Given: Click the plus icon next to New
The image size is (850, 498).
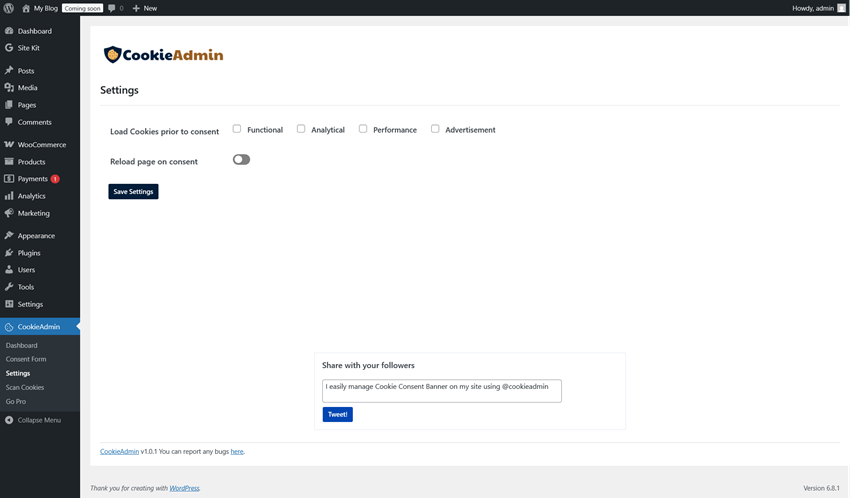Looking at the screenshot, I should [136, 8].
